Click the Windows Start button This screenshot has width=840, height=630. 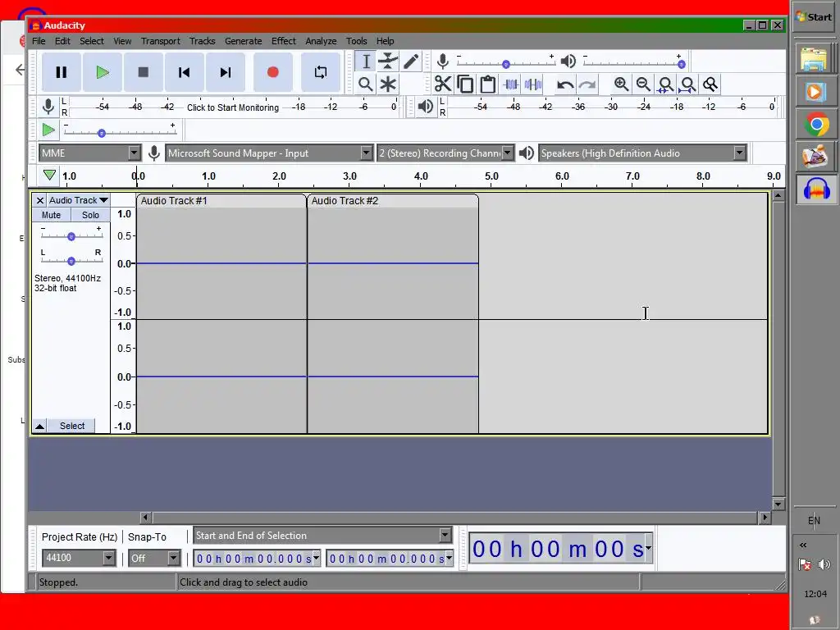(815, 16)
